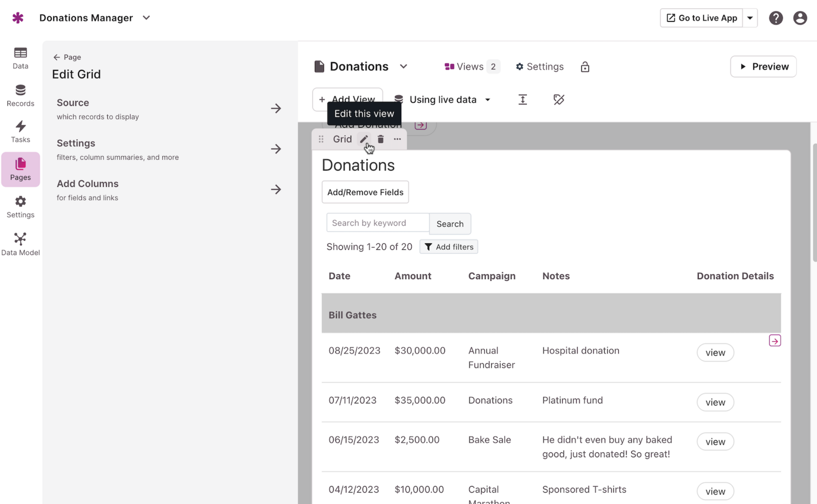The width and height of the screenshot is (817, 504).
Task: Click the page lock icon
Action: [x=585, y=67]
